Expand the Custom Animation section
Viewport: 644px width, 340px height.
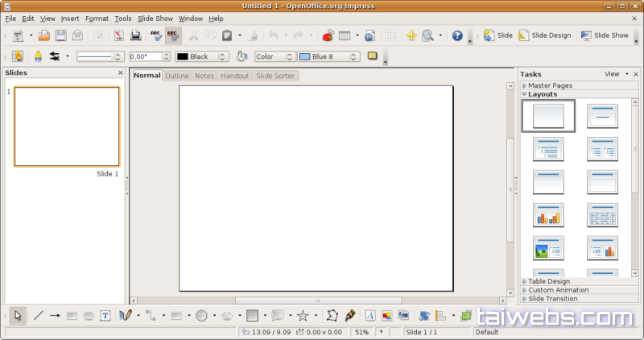(558, 290)
